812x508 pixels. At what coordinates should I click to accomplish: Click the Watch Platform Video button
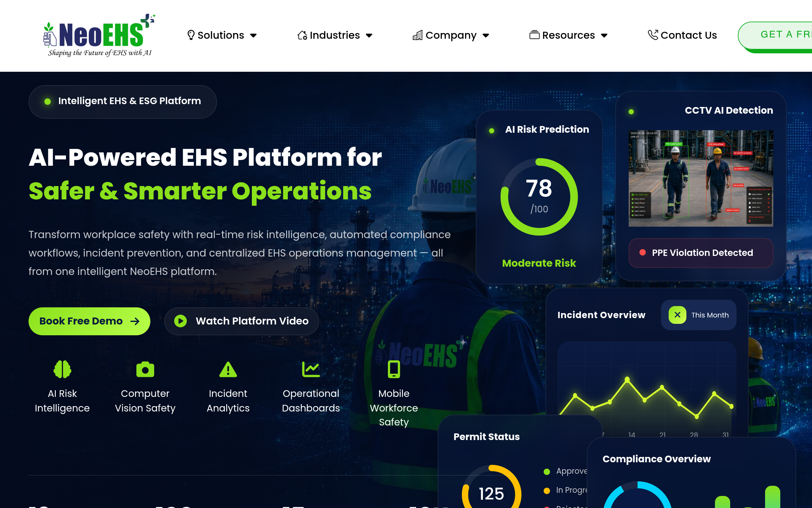point(241,321)
